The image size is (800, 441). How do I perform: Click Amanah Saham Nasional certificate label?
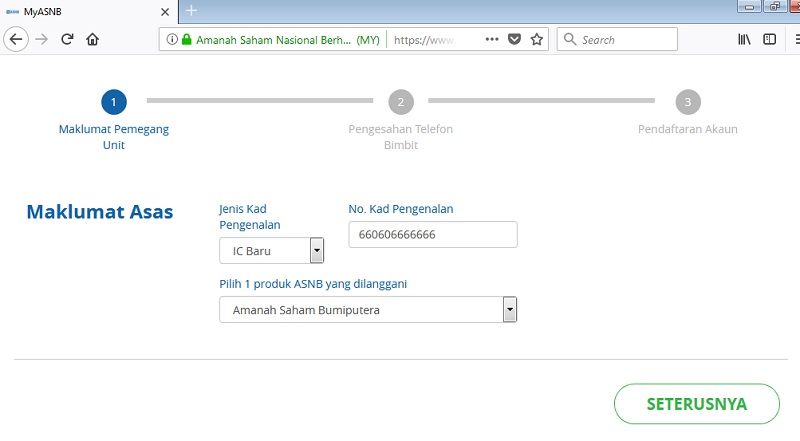coord(288,40)
